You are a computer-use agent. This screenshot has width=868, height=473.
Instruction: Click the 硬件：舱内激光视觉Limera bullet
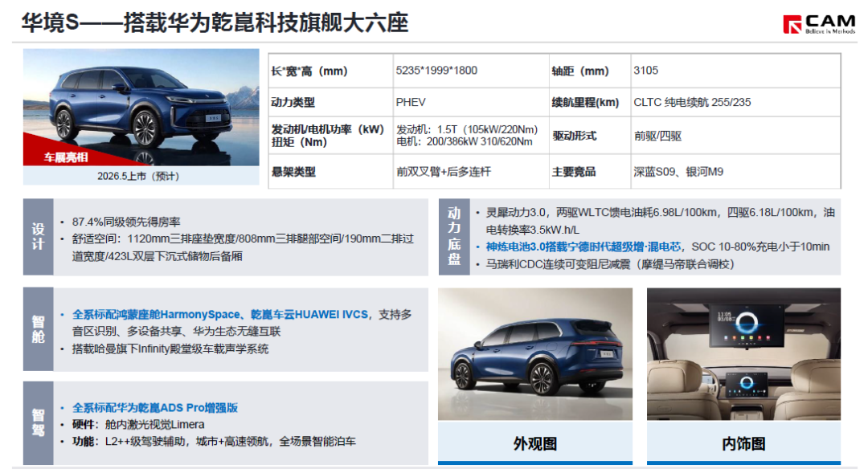point(138,424)
